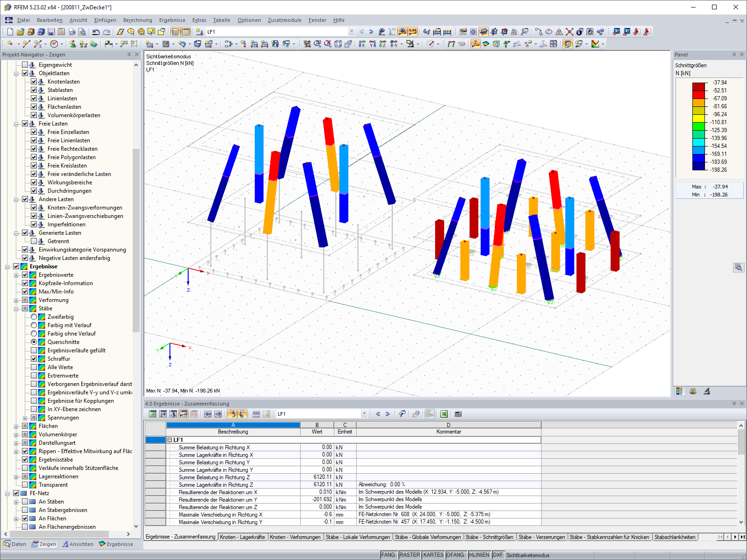Go to next load case arrow
This screenshot has width=747, height=560.
pos(372,32)
